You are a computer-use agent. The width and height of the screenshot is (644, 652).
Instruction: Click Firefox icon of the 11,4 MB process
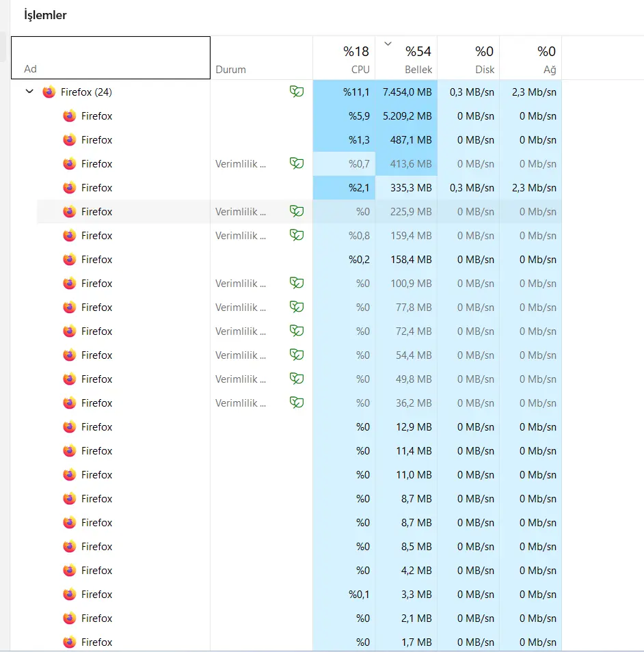pyautogui.click(x=70, y=451)
